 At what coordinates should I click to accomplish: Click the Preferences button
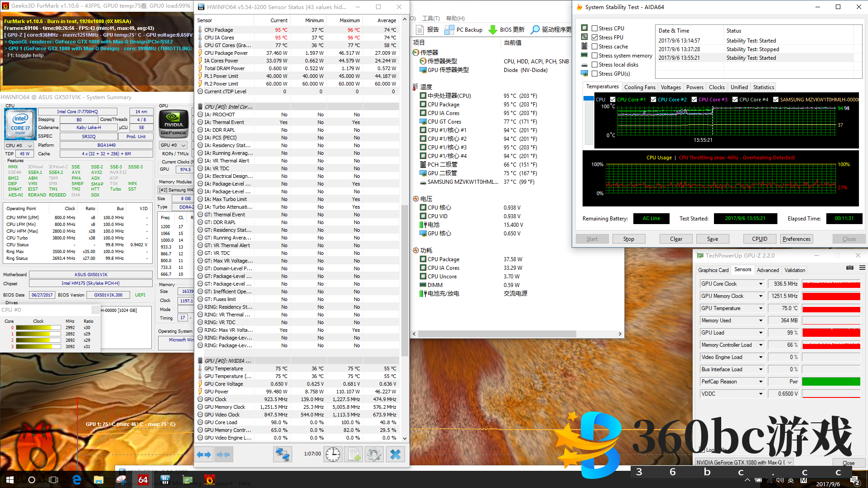coord(796,239)
